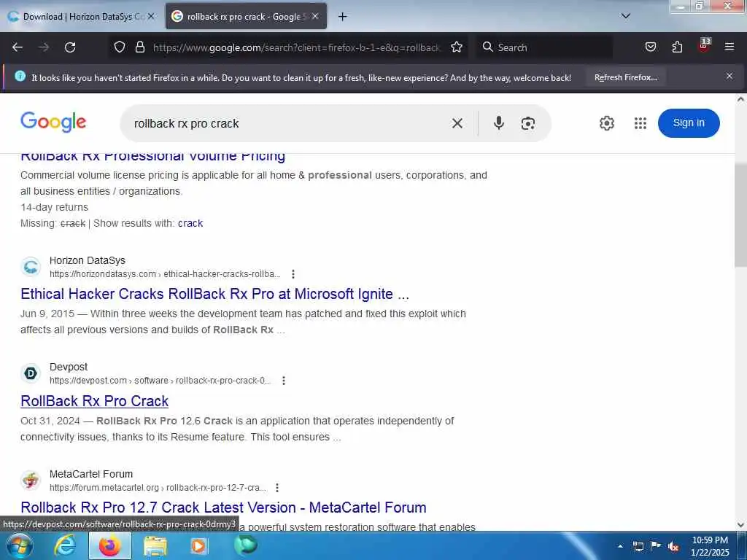Open the Windows Start menu
Viewport: 747px width, 560px height.
pos(19,546)
